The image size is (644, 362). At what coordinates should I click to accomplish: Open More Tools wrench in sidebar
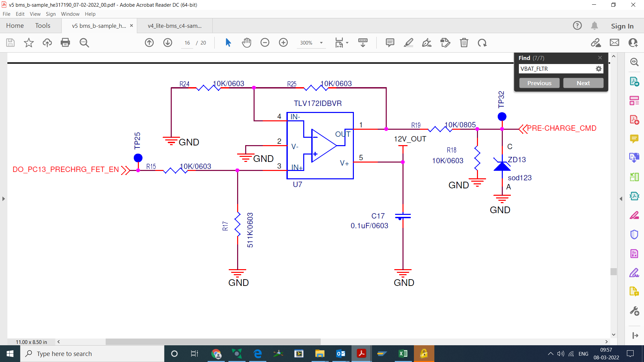click(634, 311)
